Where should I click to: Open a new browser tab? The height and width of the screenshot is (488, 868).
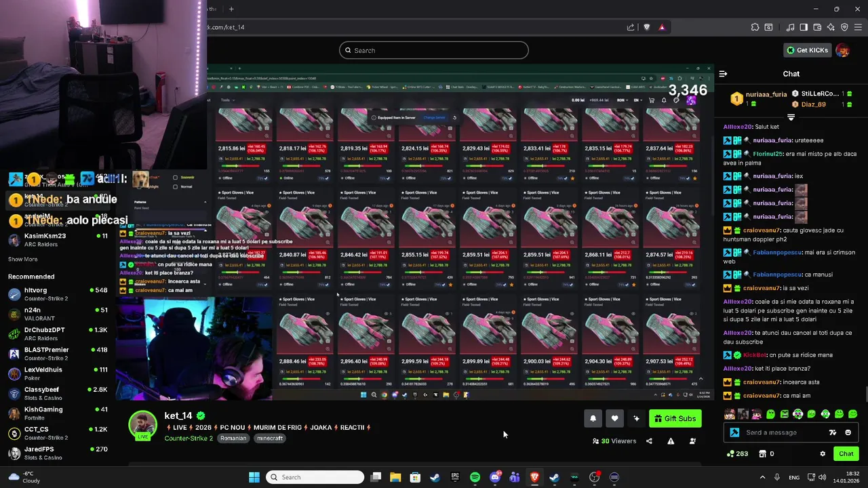(x=231, y=9)
